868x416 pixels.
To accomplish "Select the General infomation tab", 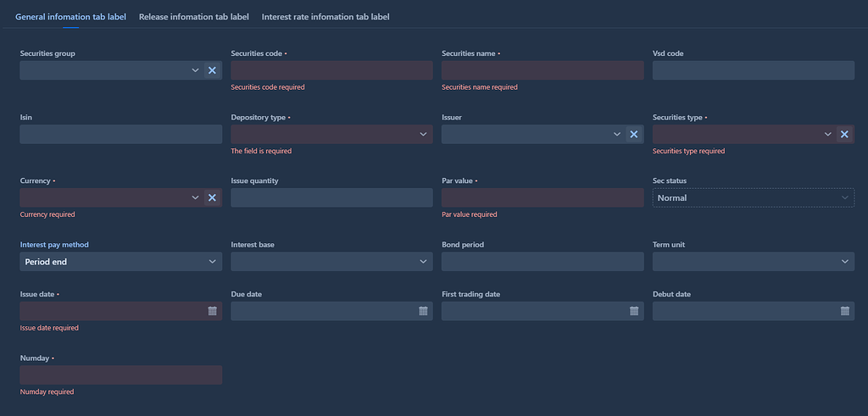I will (71, 17).
